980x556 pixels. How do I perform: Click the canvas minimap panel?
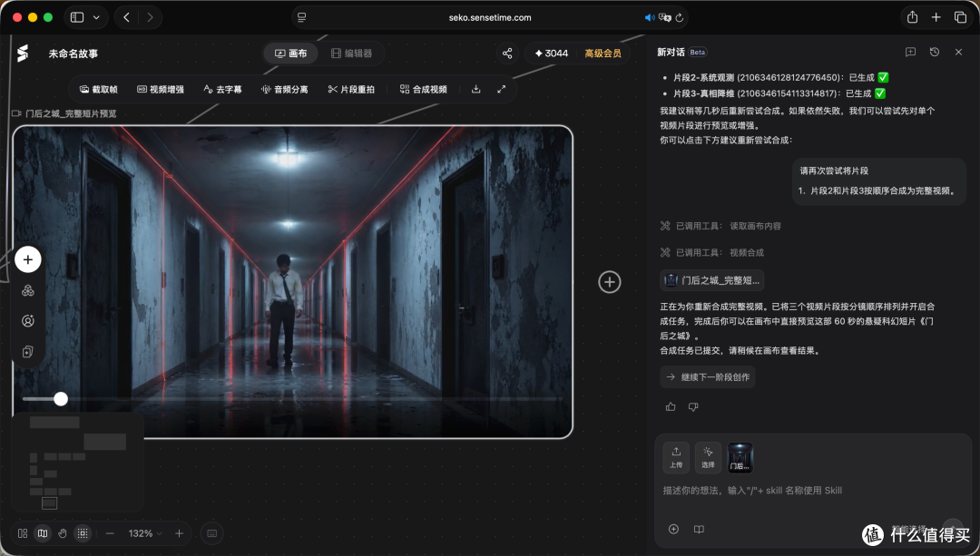tap(78, 463)
